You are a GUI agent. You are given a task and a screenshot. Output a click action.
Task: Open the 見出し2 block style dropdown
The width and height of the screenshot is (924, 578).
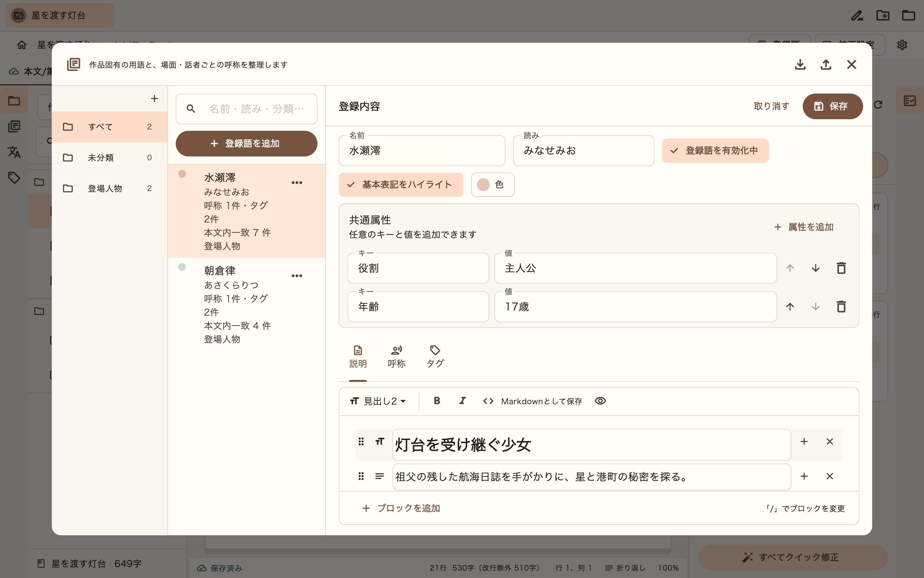pos(377,401)
